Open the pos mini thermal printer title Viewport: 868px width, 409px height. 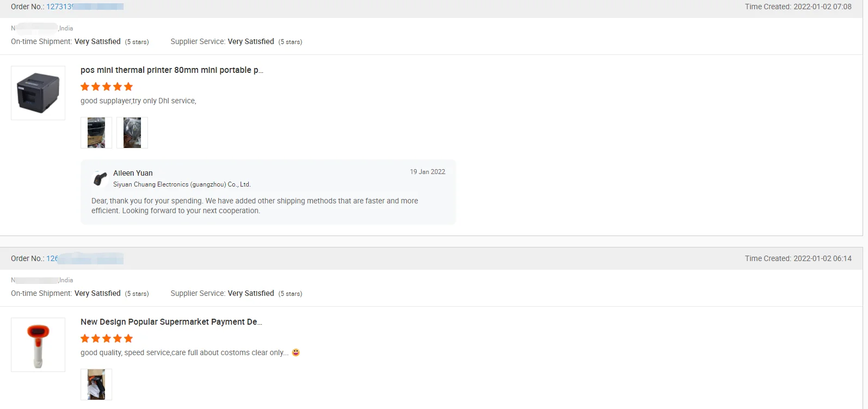tap(171, 70)
